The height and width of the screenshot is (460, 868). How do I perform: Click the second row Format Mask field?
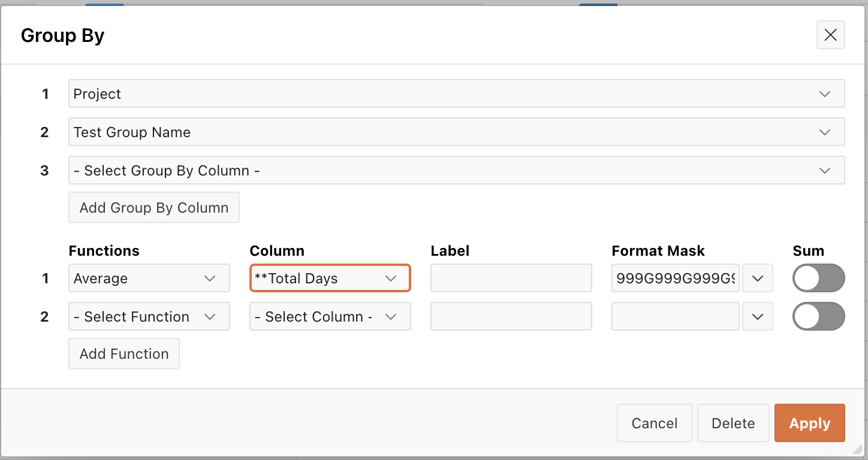[676, 317]
